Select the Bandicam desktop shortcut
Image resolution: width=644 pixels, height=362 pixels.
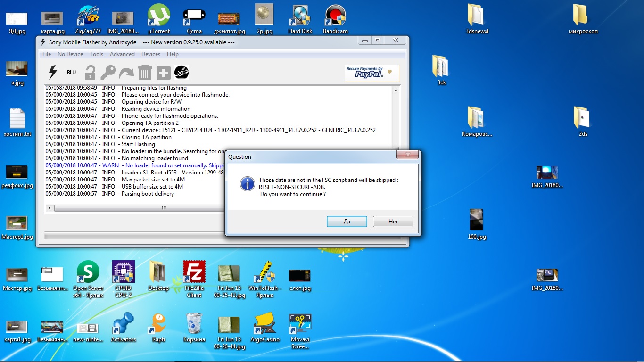[335, 19]
